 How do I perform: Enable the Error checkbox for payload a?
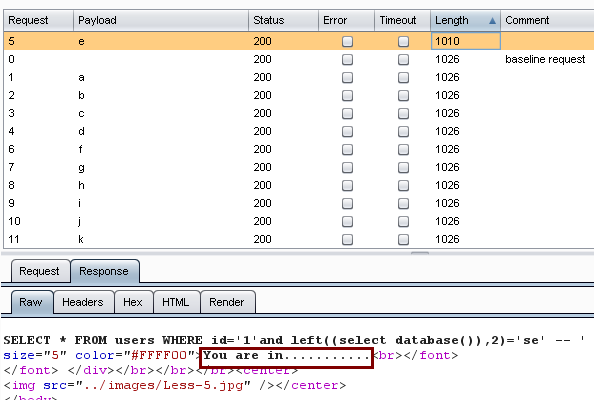pos(347,77)
